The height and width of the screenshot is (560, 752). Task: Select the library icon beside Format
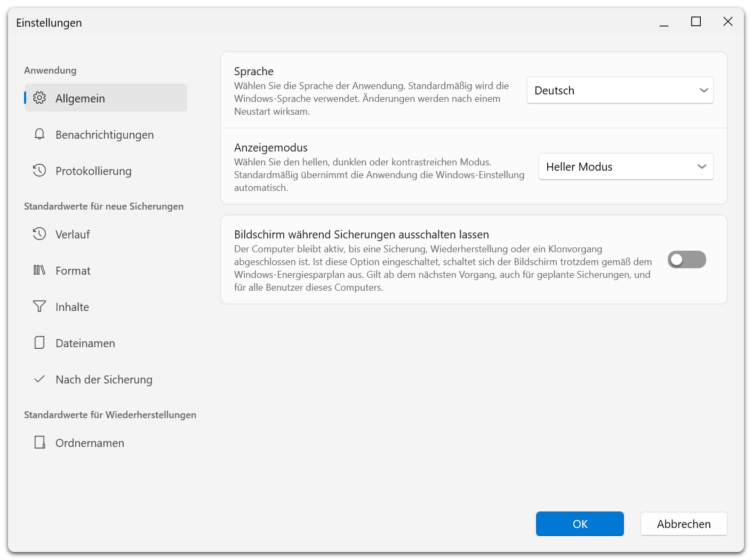(x=39, y=270)
